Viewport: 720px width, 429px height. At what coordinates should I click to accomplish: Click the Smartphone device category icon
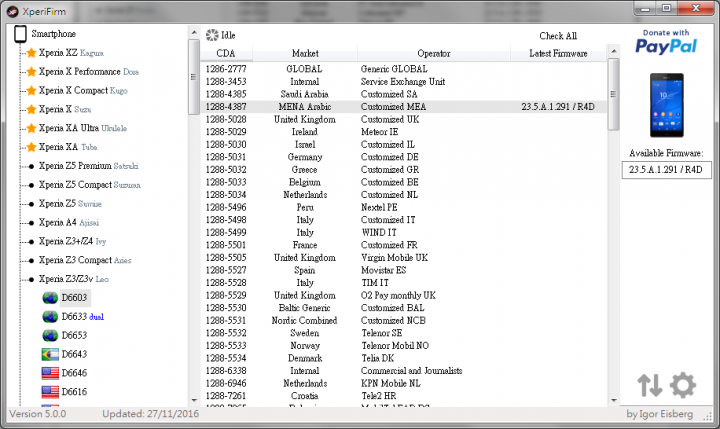coord(20,34)
